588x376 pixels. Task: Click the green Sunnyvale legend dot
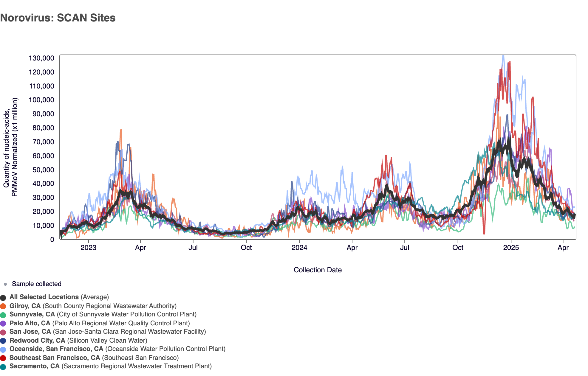click(3, 315)
